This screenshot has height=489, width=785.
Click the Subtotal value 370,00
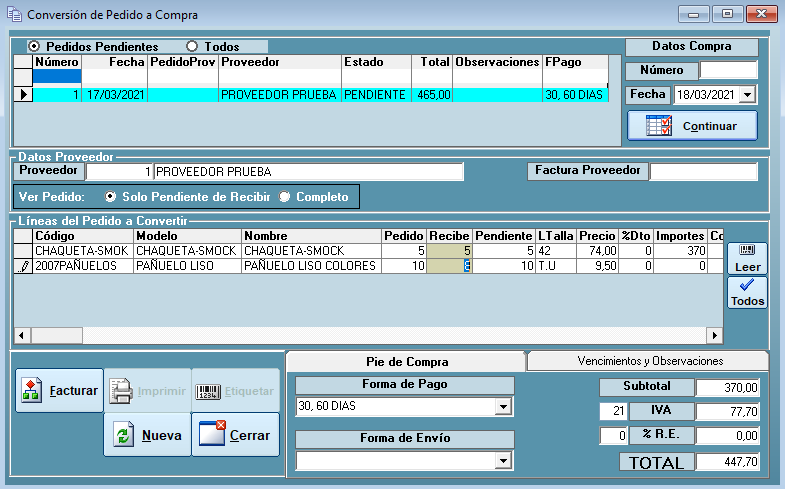(x=727, y=387)
